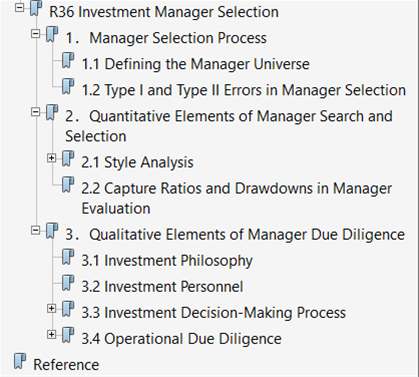The height and width of the screenshot is (377, 419).
Task: Select 3.2 Investment Personnel bookmark
Action: coord(162,287)
